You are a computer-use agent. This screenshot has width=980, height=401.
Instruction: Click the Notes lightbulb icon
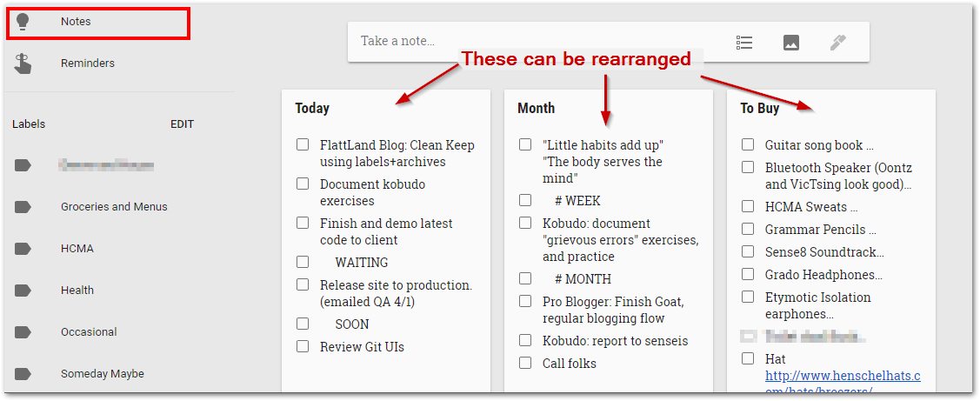click(23, 22)
